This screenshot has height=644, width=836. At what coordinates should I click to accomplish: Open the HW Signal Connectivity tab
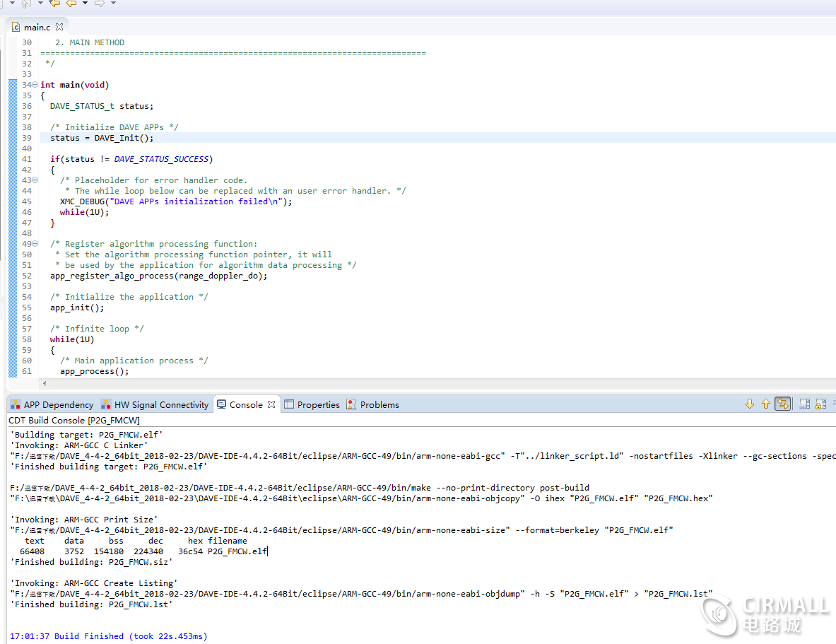coord(155,405)
